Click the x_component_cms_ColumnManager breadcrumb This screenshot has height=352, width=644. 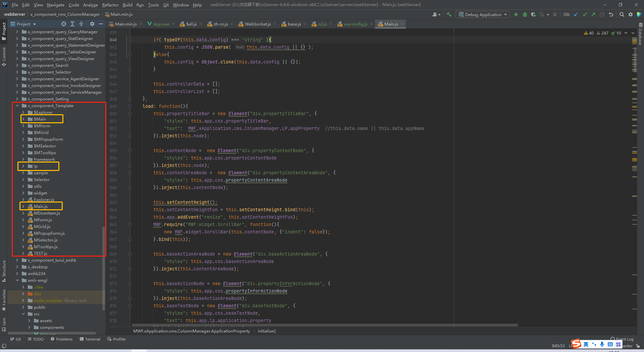tap(65, 14)
